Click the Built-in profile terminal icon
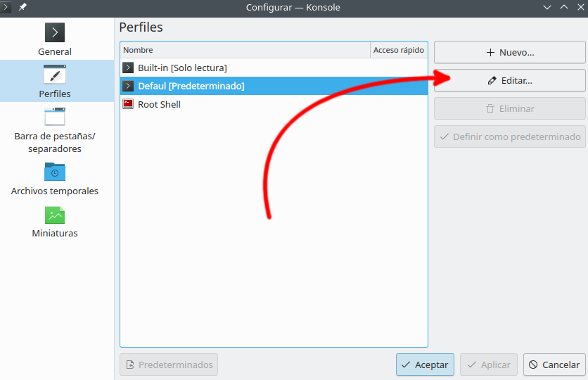Viewport: 588px width, 380px height. pos(128,68)
